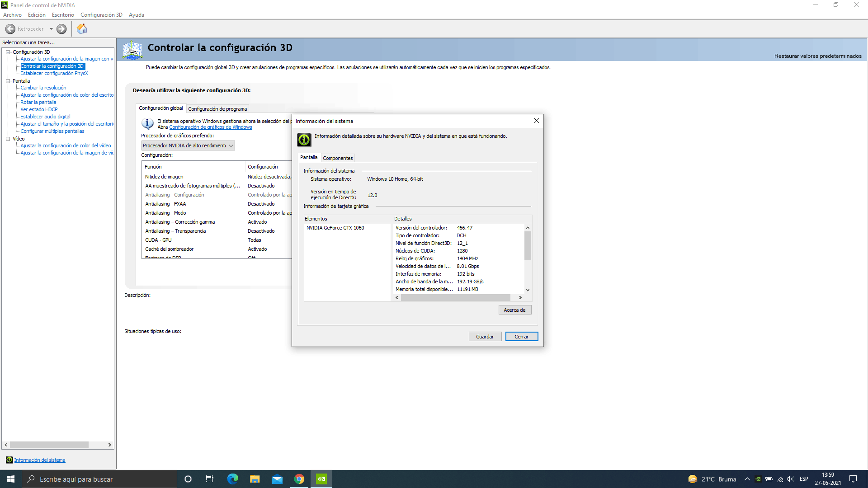The height and width of the screenshot is (488, 868).
Task: Click the green Home icon in toolbar
Action: point(82,29)
